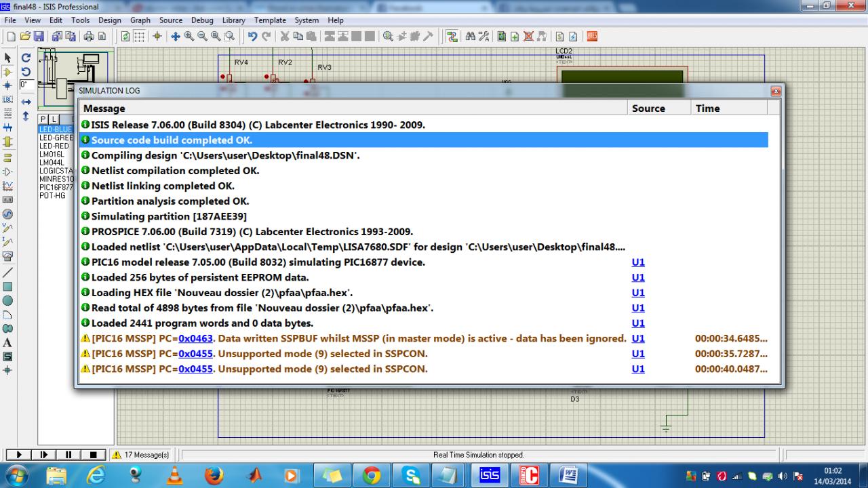Screen dimensions: 868x488
Task: Rotate anti-clockwise using rotation icon
Action: pyautogui.click(x=26, y=72)
